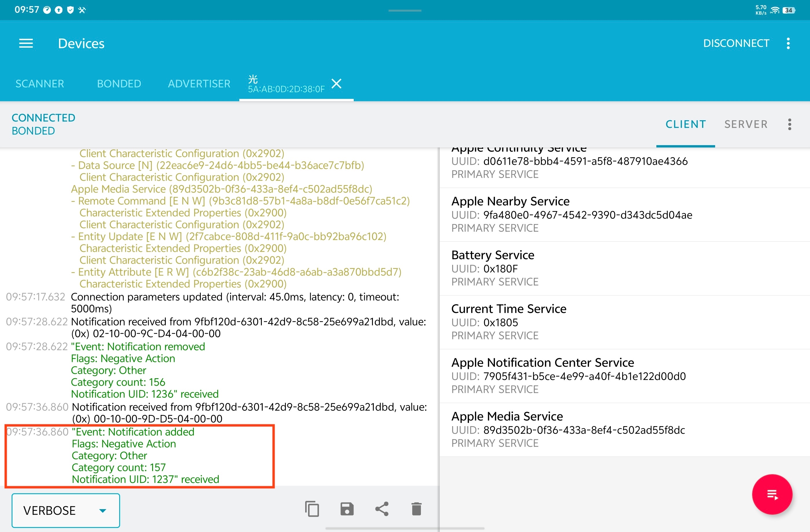Switch to the BONDED tab
The width and height of the screenshot is (810, 532).
click(x=119, y=84)
